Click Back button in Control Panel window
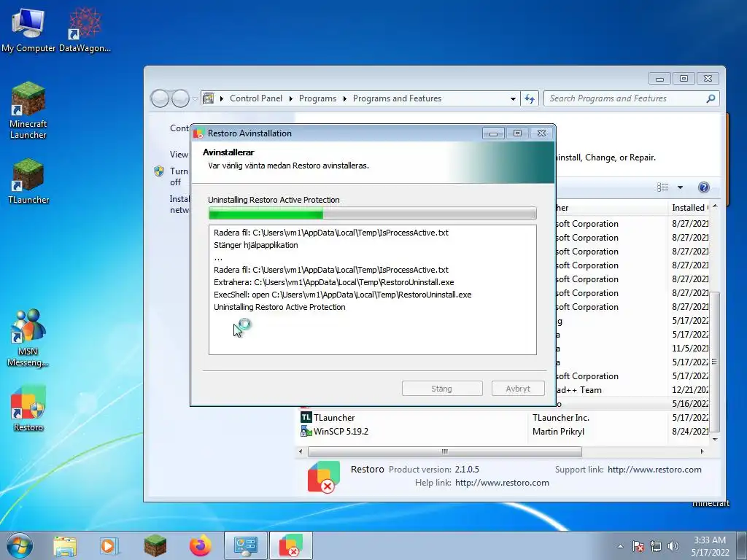The width and height of the screenshot is (747, 560). 160,98
